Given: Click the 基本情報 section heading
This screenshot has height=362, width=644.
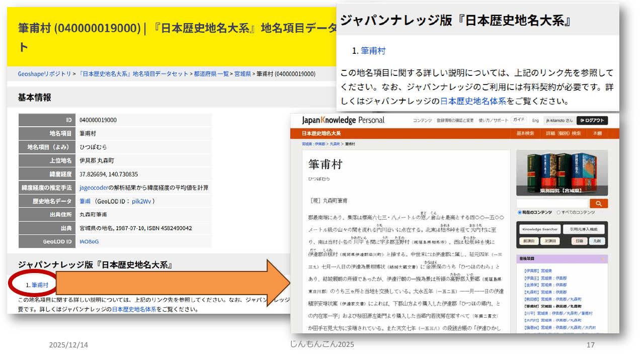Looking at the screenshot, I should 34,98.
